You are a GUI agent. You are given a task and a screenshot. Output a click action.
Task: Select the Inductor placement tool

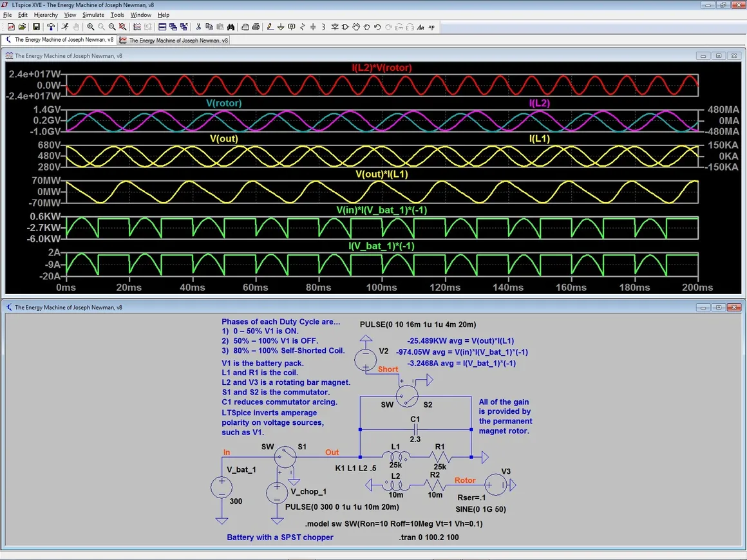tap(323, 27)
